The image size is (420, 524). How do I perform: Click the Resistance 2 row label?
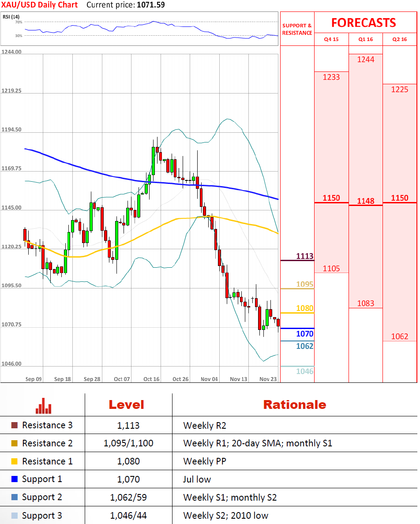click(47, 443)
